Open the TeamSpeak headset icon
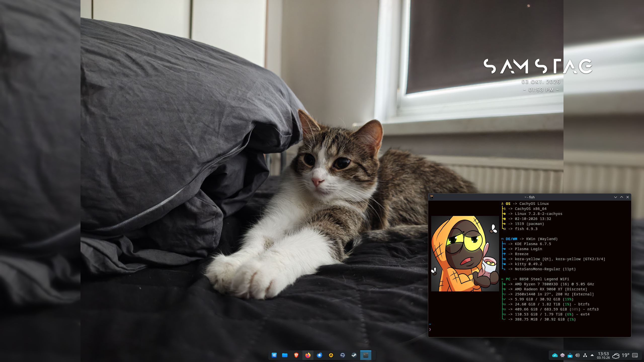Image resolution: width=644 pixels, height=362 pixels. tap(343, 355)
